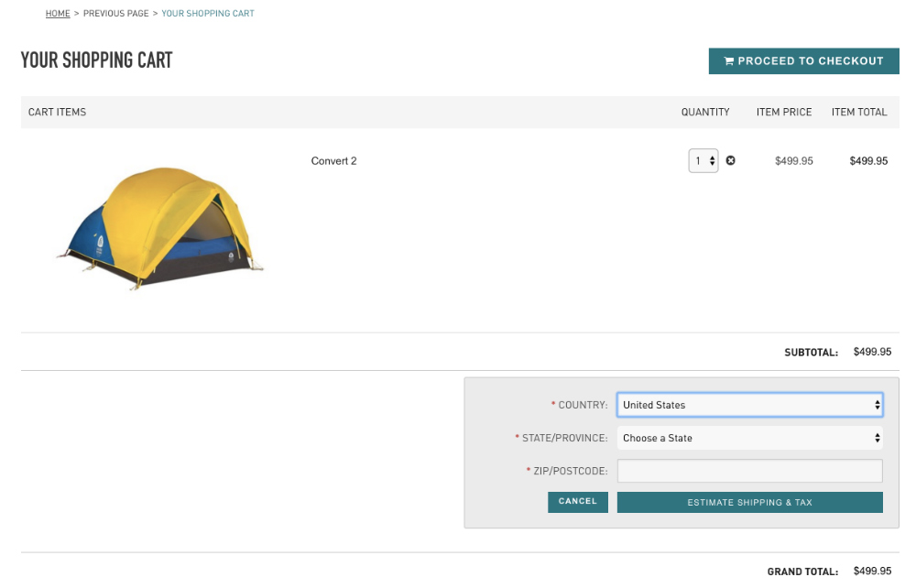
Task: Navigate to Previous Page breadcrumb
Action: 117,14
